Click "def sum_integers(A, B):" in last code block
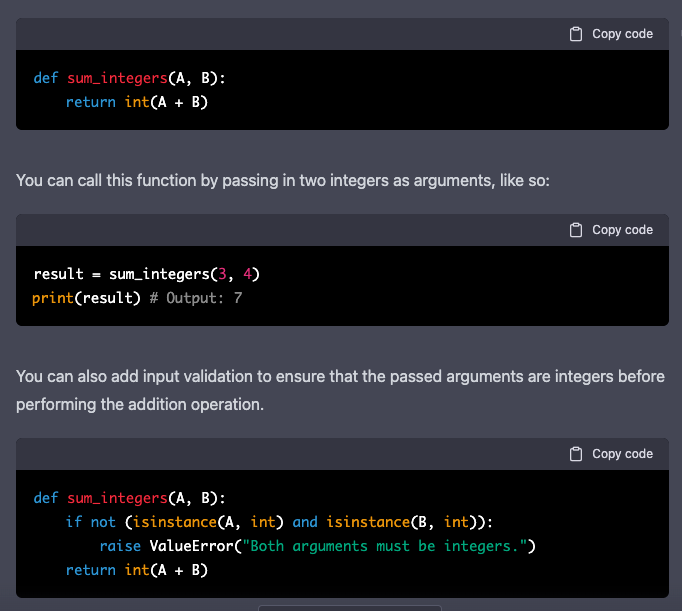682x611 pixels. tap(130, 498)
